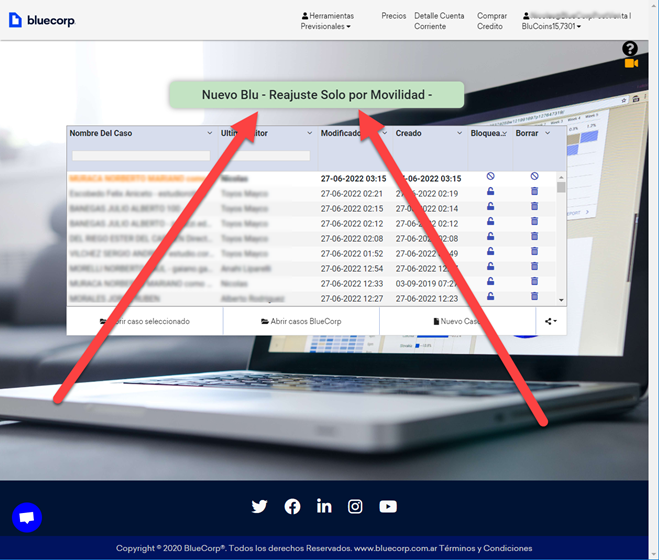
Task: Open BlueCorp Facebook page icon
Action: pyautogui.click(x=292, y=506)
